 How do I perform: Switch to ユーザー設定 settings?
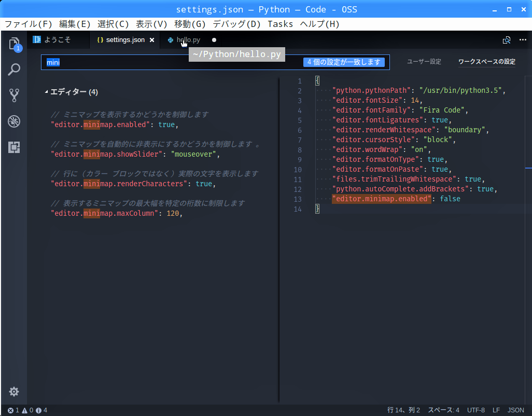pyautogui.click(x=424, y=62)
